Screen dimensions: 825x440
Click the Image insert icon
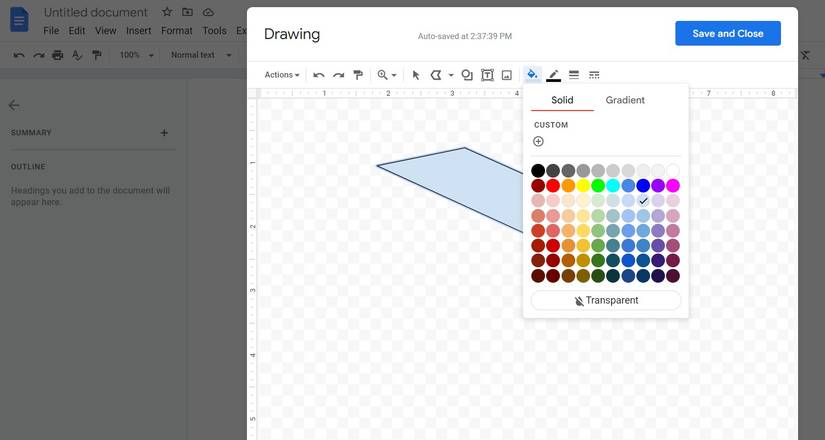click(x=506, y=75)
